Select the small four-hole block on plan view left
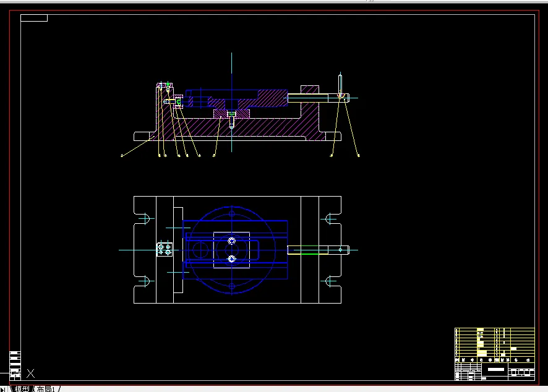 165,249
